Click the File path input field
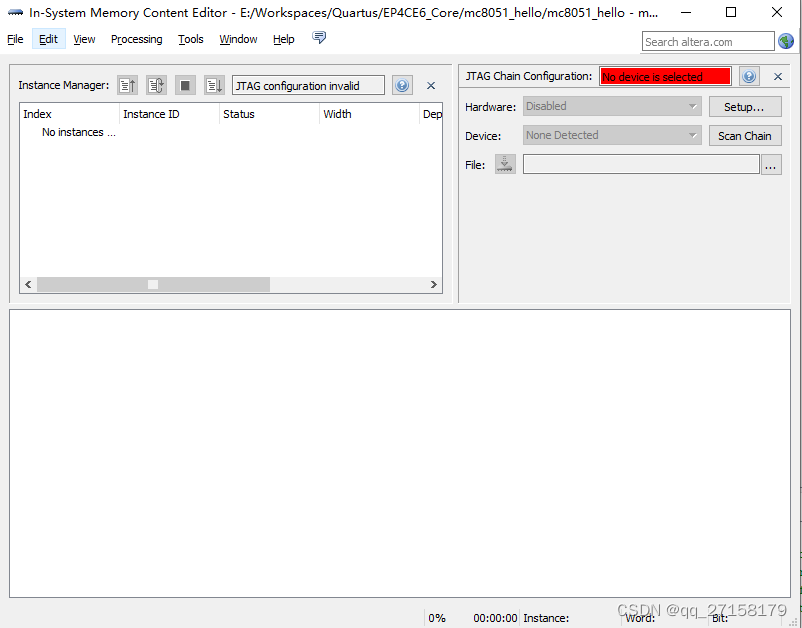 click(641, 165)
